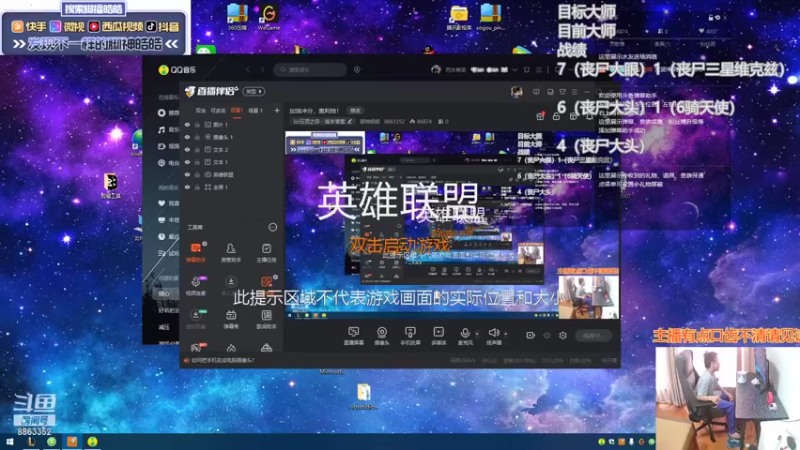Open streaming settings gear icon
Image resolution: width=800 pixels, height=450 pixels.
[563, 335]
